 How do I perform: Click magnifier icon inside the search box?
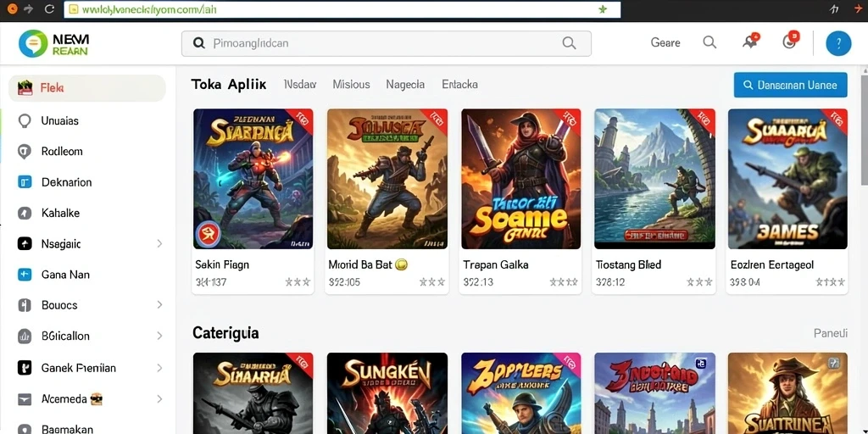[569, 43]
